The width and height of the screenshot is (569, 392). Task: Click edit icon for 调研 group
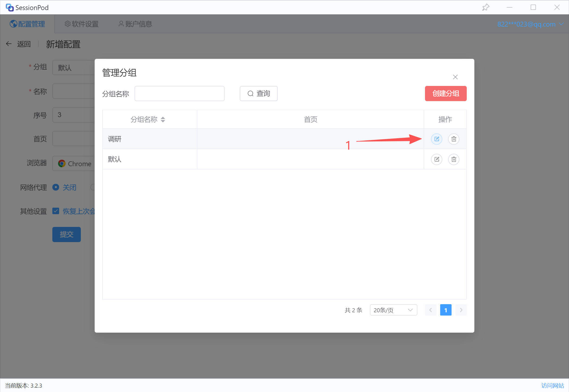tap(436, 139)
